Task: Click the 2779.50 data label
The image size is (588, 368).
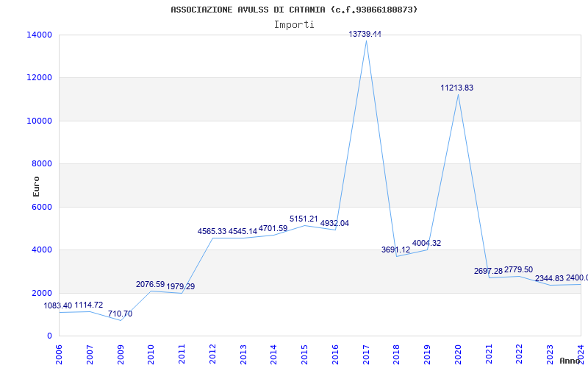Action: tap(518, 270)
